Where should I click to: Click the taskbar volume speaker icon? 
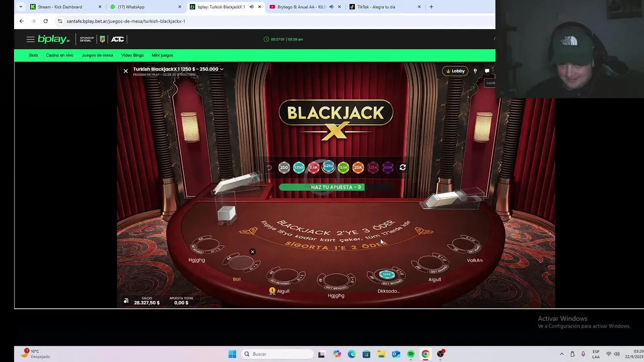coord(617,354)
